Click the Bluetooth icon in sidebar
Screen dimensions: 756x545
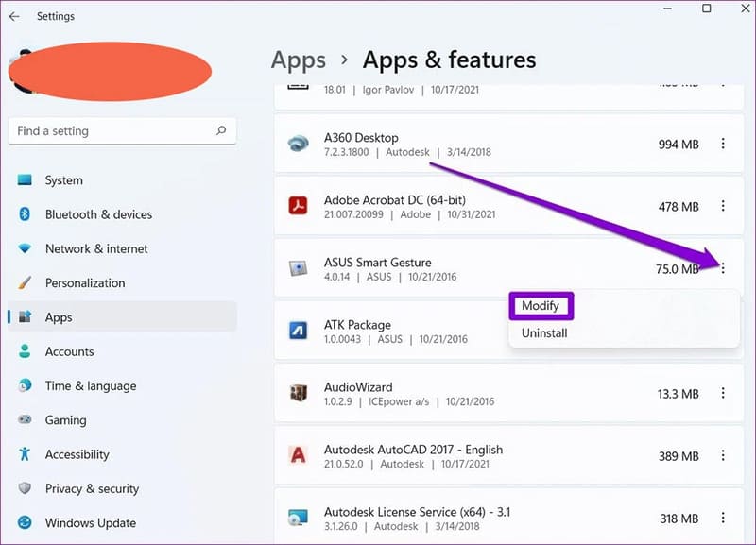pos(25,214)
